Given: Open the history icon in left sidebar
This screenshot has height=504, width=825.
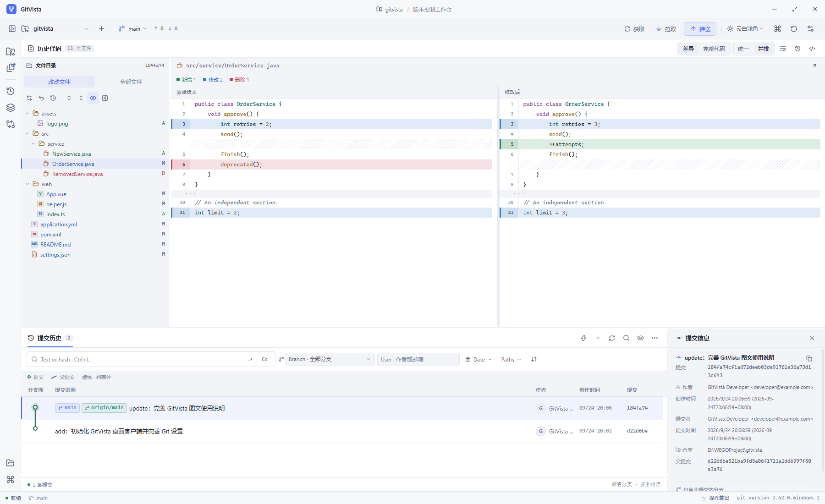Looking at the screenshot, I should 11,91.
